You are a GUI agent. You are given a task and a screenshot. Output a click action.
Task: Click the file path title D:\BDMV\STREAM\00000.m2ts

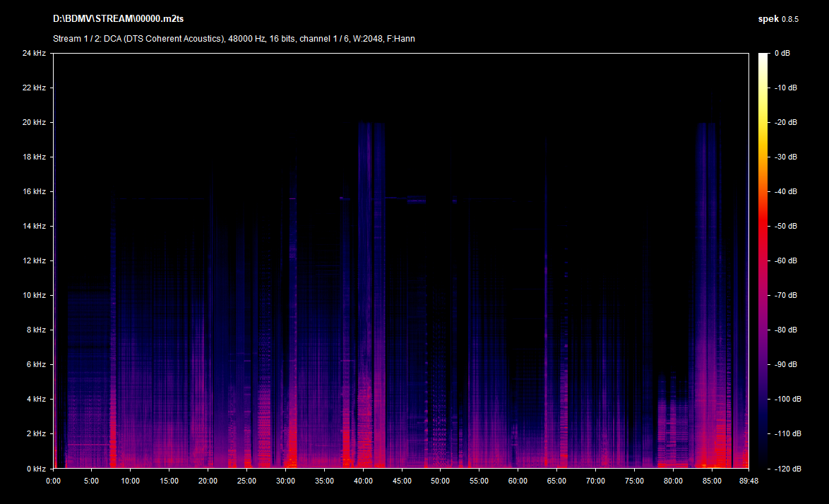(x=118, y=19)
